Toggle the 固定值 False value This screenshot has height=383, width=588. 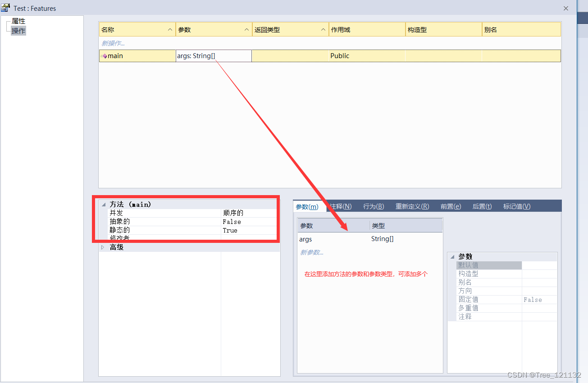tap(533, 300)
